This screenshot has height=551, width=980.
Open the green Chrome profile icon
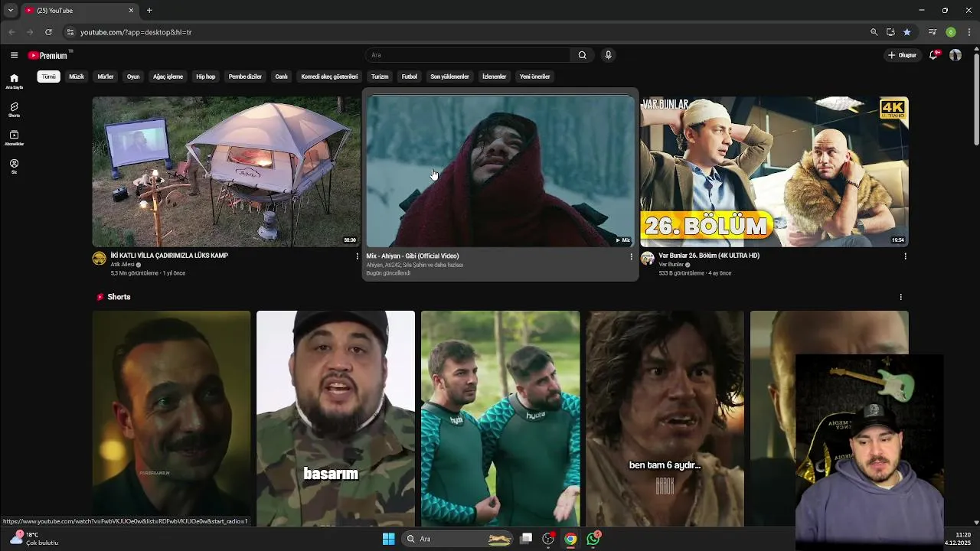point(951,32)
